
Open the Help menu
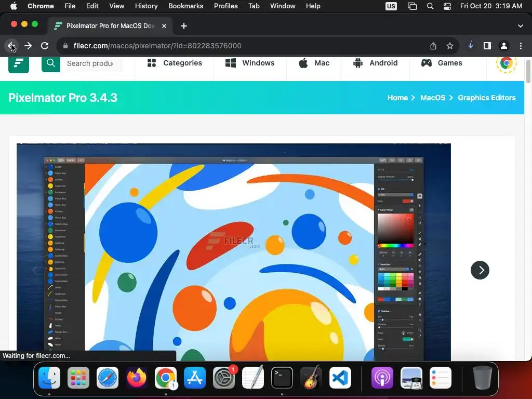[x=313, y=6]
